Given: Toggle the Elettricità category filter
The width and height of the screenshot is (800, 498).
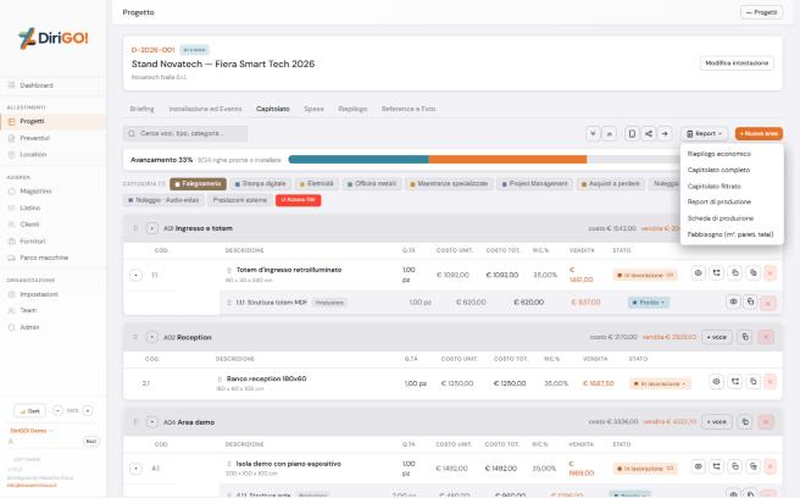Looking at the screenshot, I should (316, 184).
